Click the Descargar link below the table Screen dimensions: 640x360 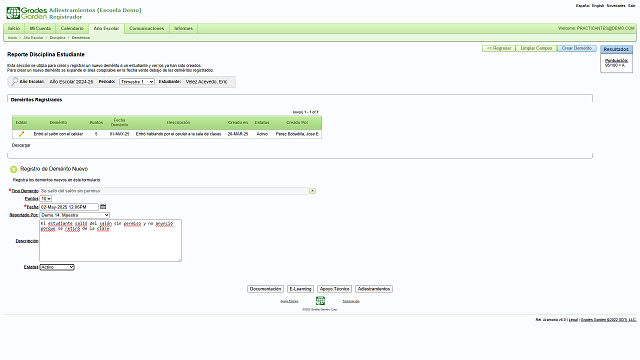21,145
